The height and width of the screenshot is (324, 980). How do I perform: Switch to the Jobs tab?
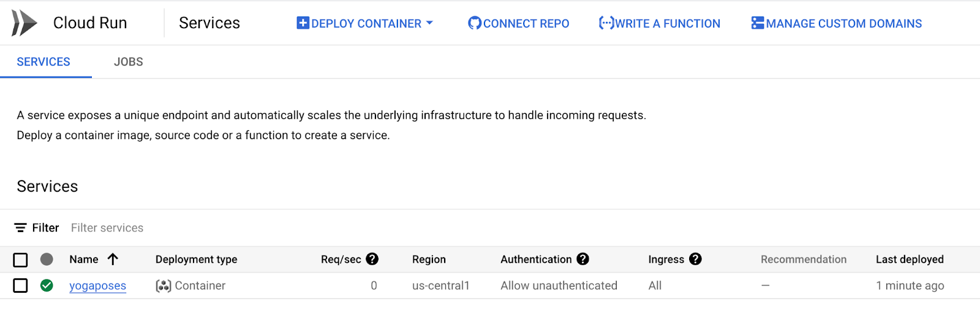pos(128,62)
